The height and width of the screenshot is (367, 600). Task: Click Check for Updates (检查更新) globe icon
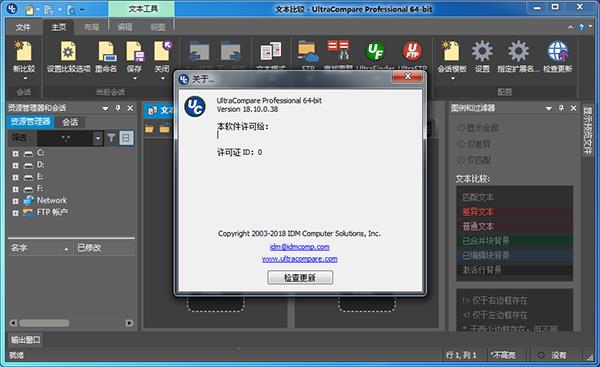click(557, 52)
